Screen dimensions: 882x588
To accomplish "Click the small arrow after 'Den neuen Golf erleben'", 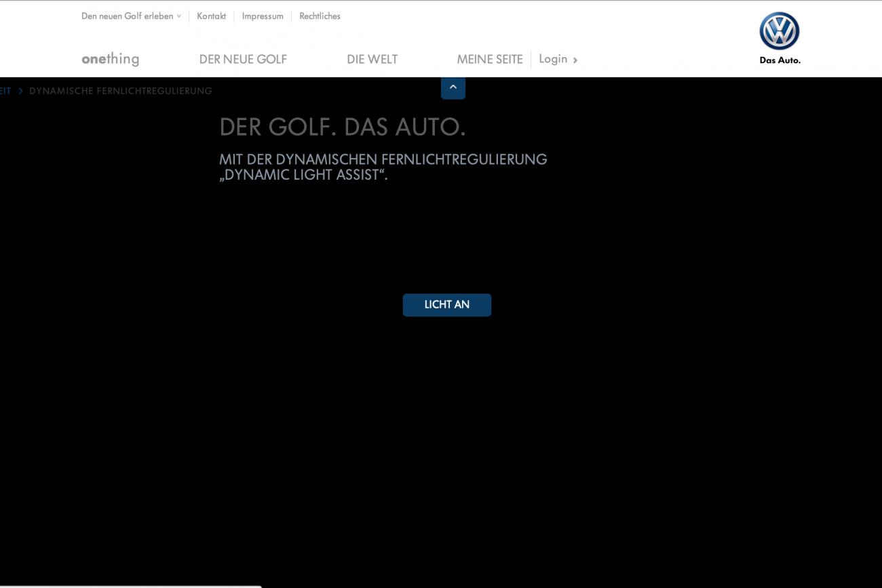I will [x=179, y=16].
